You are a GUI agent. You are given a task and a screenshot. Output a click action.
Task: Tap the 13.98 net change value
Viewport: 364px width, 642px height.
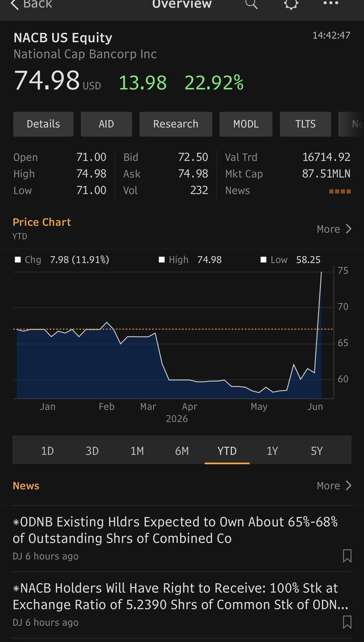(143, 82)
